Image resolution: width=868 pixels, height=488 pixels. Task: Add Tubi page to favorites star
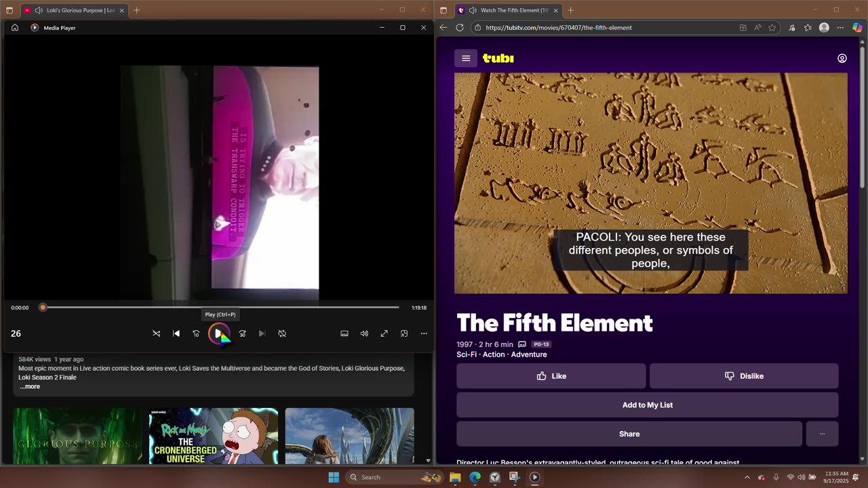coord(772,28)
